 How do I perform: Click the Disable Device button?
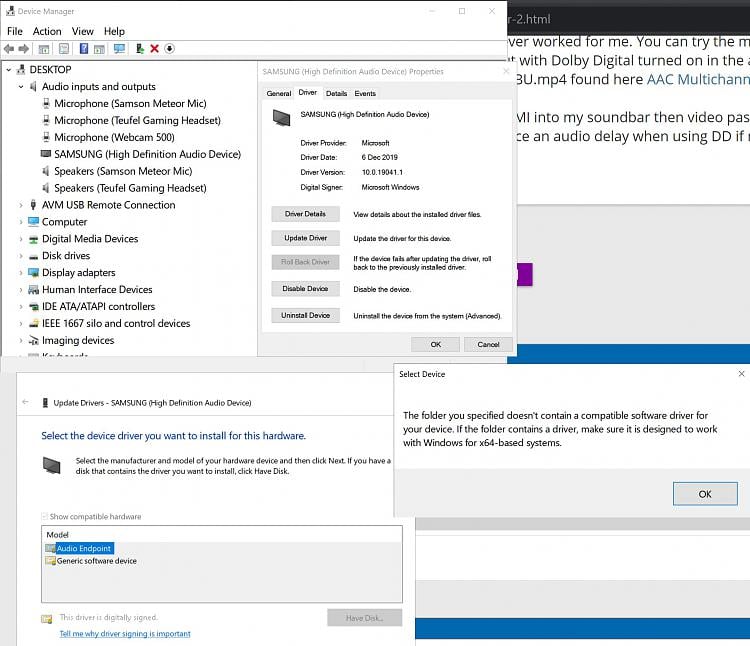(x=305, y=288)
